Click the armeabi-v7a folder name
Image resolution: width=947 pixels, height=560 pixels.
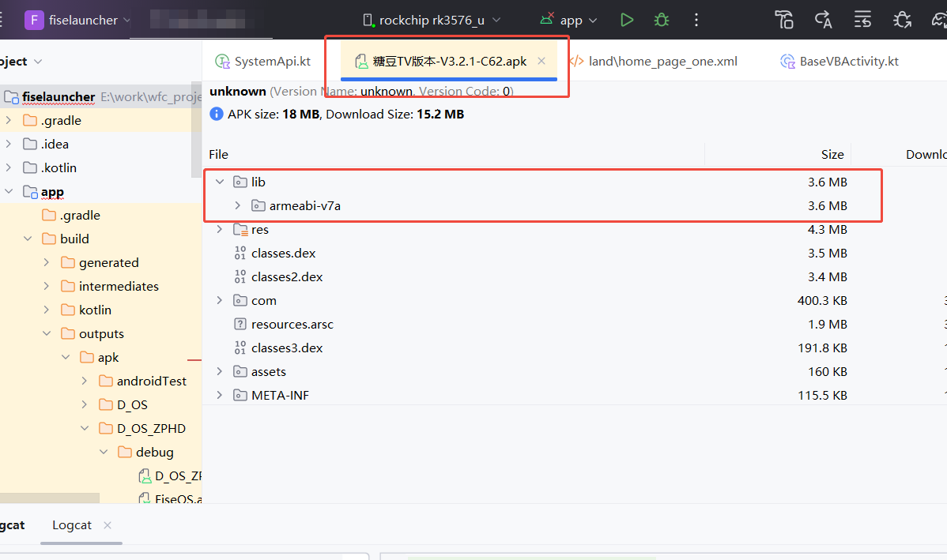304,206
